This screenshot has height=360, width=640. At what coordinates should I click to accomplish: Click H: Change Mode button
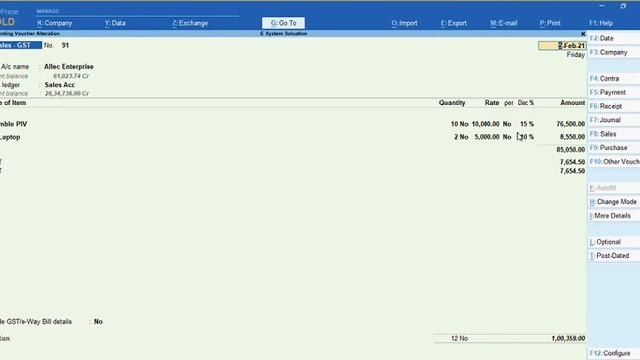tap(613, 202)
